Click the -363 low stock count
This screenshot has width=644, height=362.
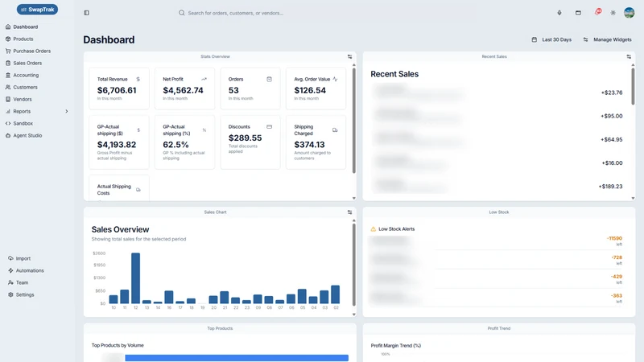click(x=616, y=295)
